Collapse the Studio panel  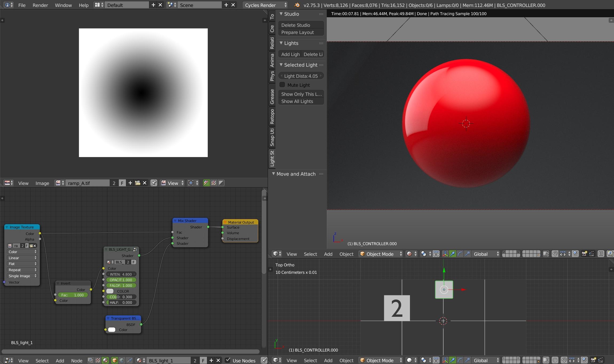281,14
